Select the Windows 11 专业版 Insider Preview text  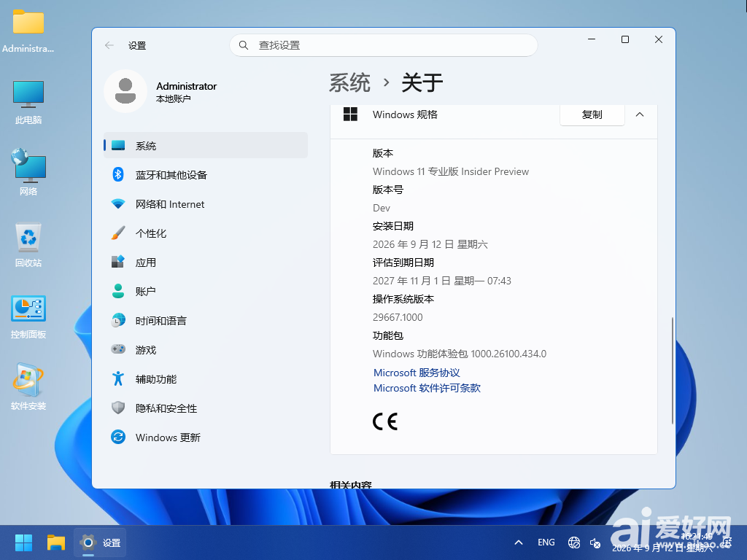point(451,171)
